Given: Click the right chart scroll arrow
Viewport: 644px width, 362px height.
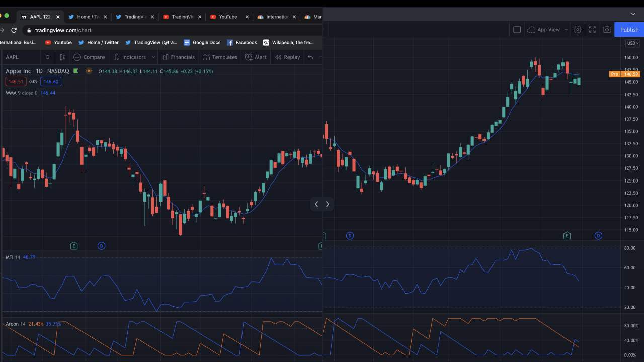Looking at the screenshot, I should pyautogui.click(x=327, y=204).
